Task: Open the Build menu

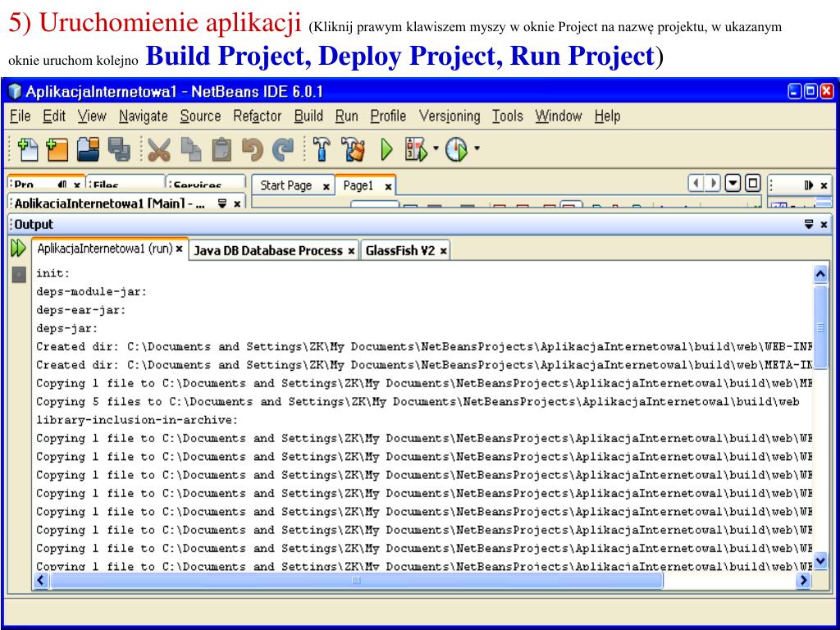Action: tap(308, 116)
